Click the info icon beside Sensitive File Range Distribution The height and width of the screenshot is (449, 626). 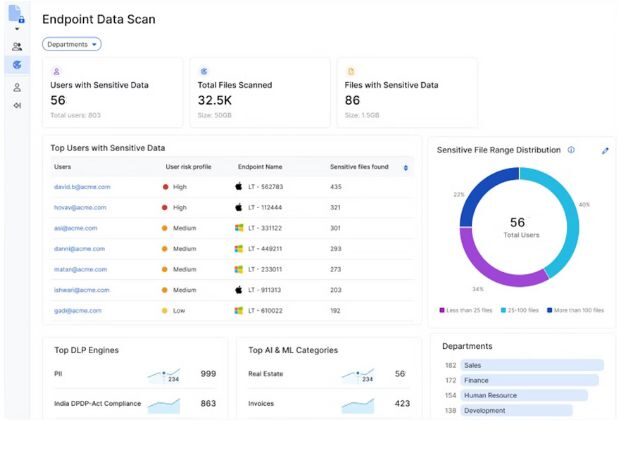point(571,150)
